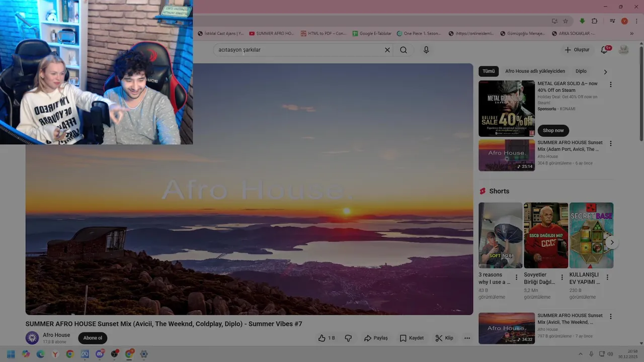The height and width of the screenshot is (362, 644).
Task: Show hidden bookmarks with the double chevron
Action: (x=632, y=34)
